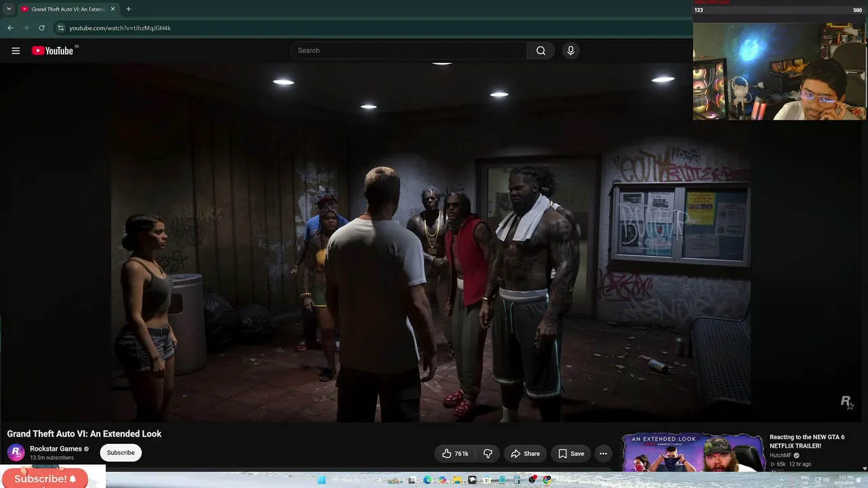Visit the HutchMF channel
868x488 pixels.
pos(781,455)
